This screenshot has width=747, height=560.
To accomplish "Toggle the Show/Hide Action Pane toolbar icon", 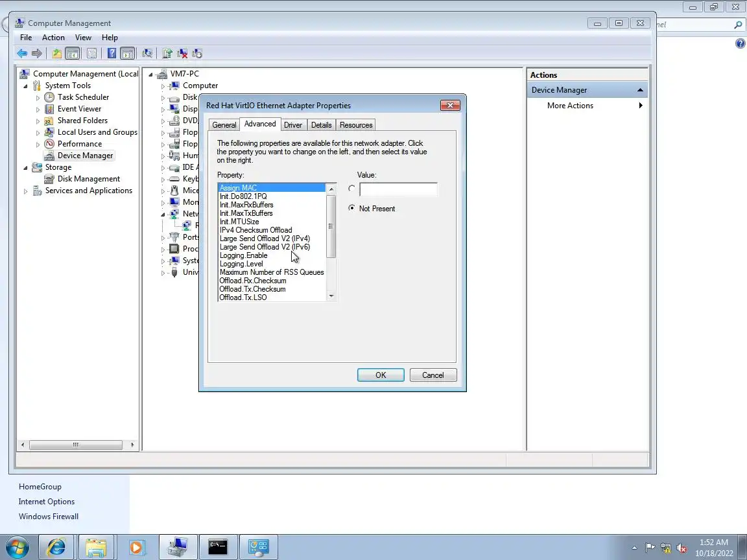I will click(127, 53).
